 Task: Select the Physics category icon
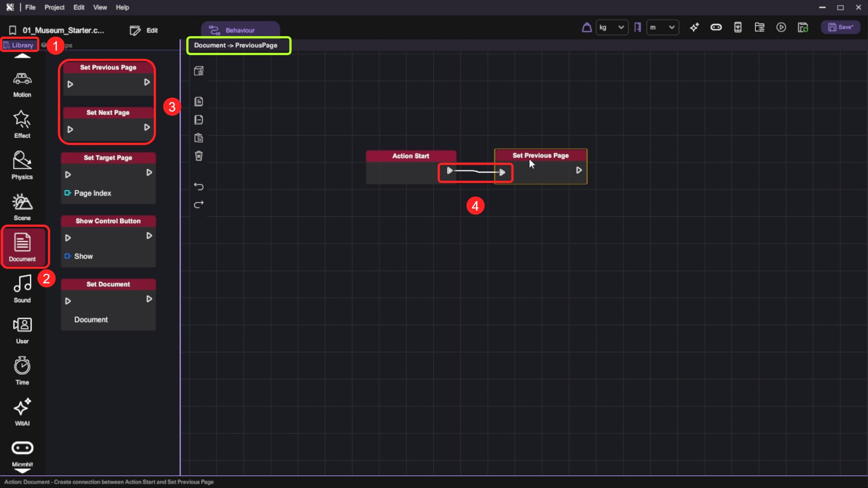click(x=22, y=166)
